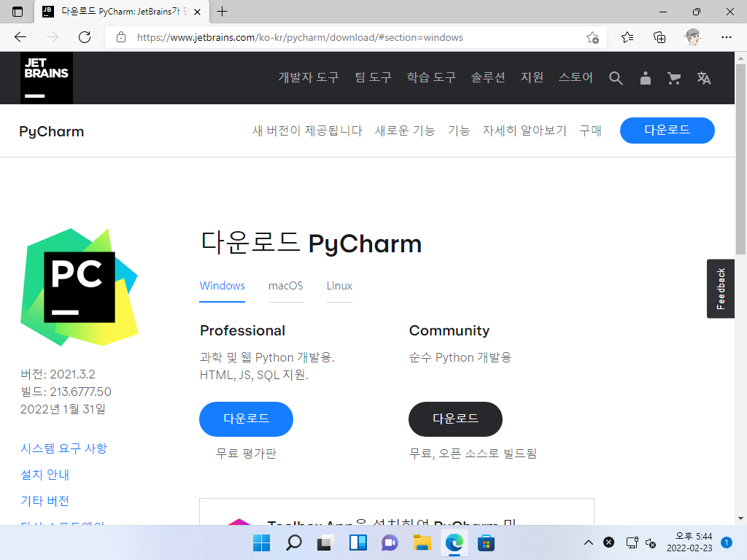The height and width of the screenshot is (560, 747).
Task: Open the 기능 link
Action: (x=459, y=131)
